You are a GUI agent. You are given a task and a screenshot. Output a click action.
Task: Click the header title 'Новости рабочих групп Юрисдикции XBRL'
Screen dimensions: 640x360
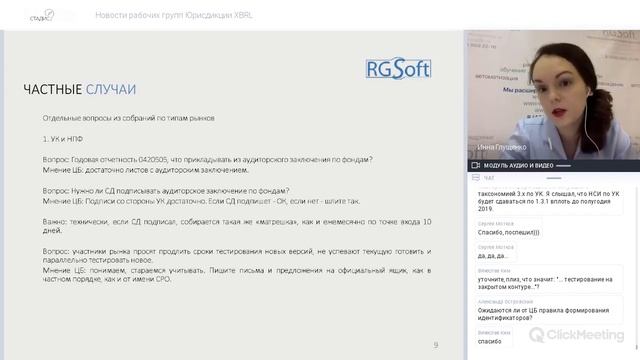tap(174, 16)
